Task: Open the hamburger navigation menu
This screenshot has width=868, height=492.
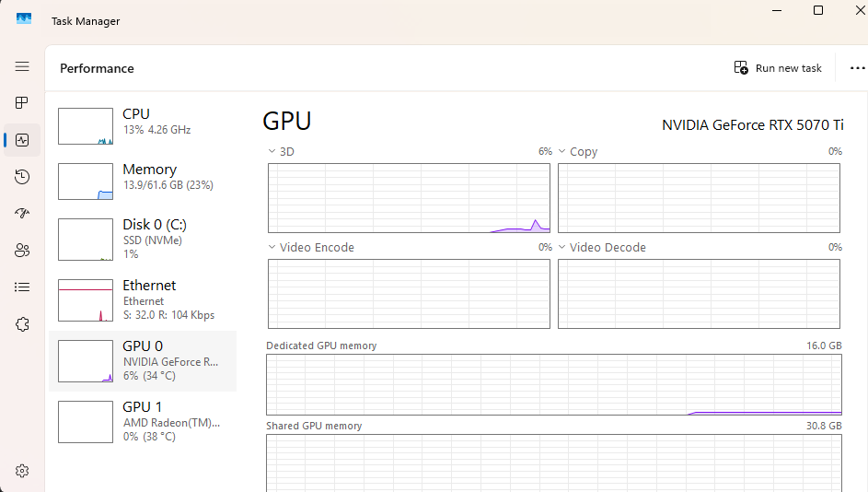Action: [22, 66]
